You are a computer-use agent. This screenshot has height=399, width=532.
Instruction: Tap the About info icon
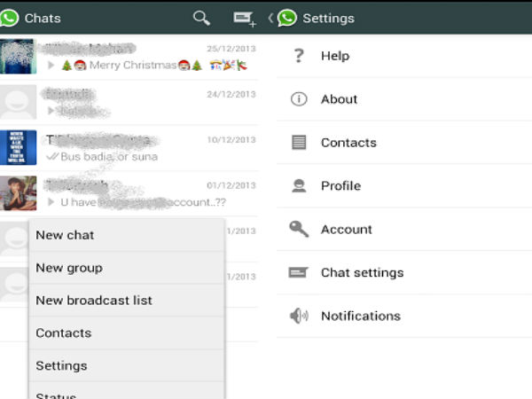point(299,99)
